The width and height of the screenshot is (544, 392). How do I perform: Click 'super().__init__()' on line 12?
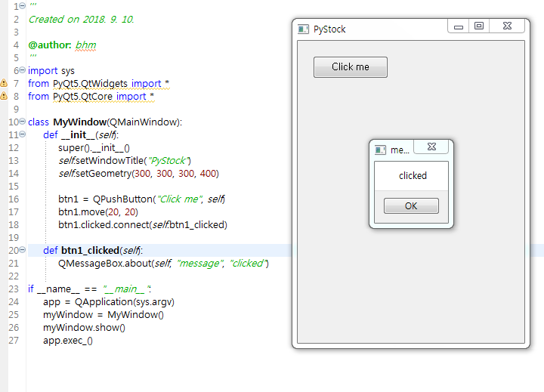(x=94, y=148)
